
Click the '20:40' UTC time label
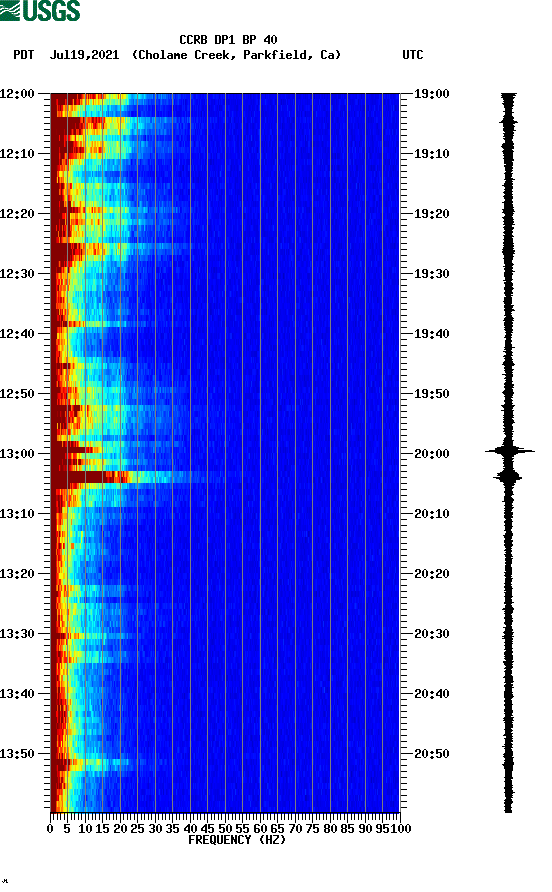(432, 694)
